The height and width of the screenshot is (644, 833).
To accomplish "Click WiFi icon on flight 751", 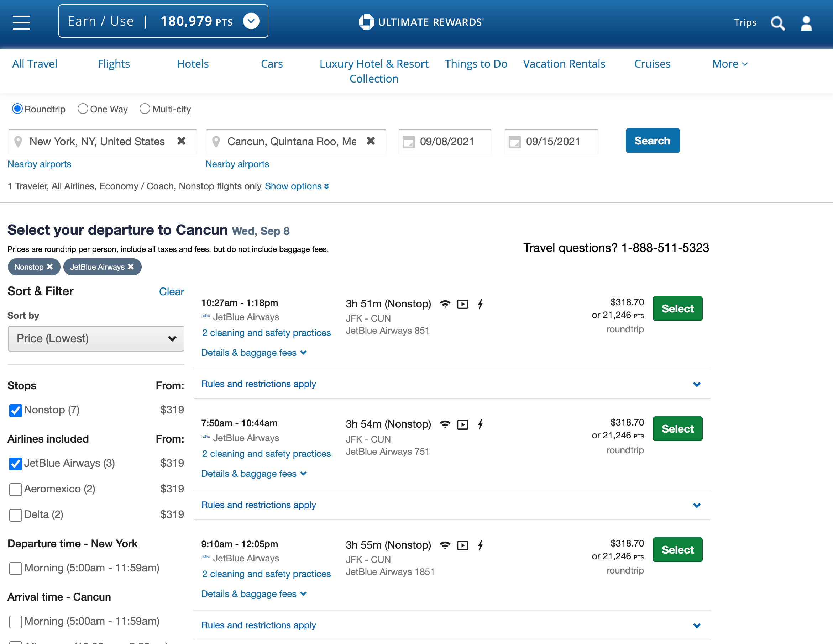I will [x=445, y=424].
